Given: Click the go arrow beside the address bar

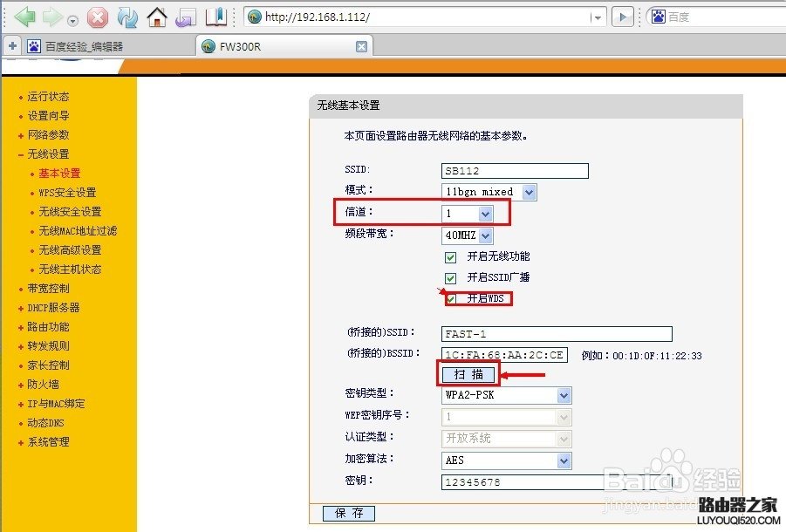Looking at the screenshot, I should pyautogui.click(x=621, y=15).
